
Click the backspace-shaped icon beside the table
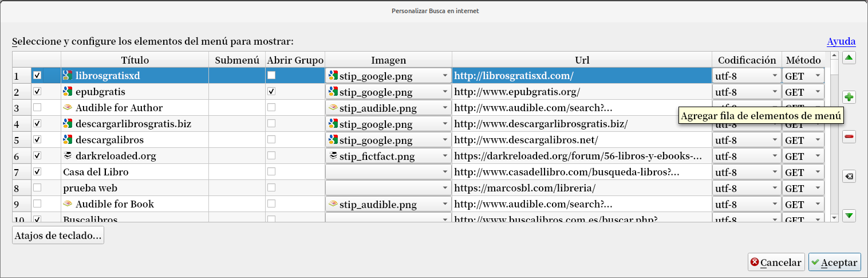coord(849,176)
